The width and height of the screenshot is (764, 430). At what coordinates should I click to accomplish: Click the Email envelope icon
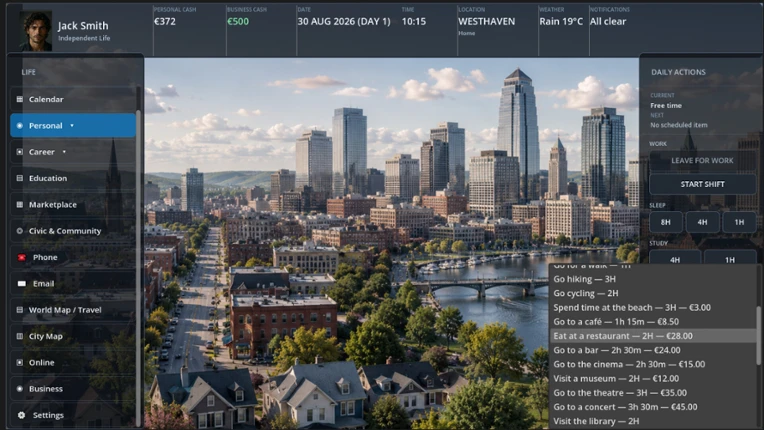click(21, 283)
